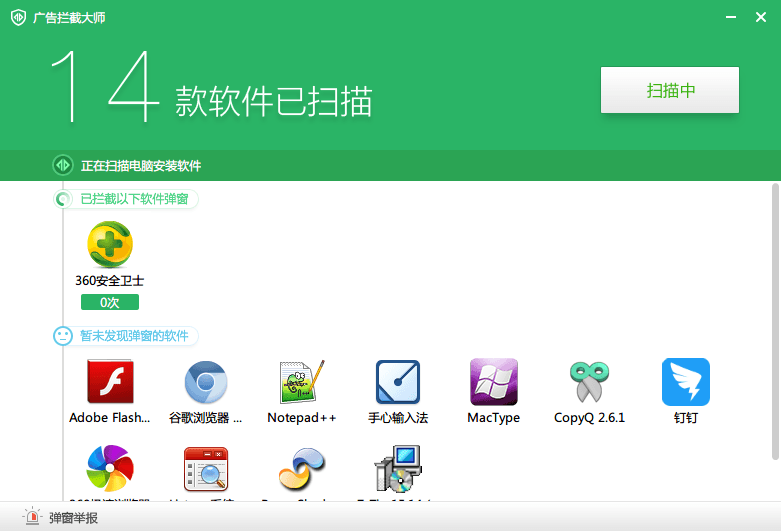Click the 谷歌浏览器 Chrome icon
The width and height of the screenshot is (781, 531).
tap(206, 381)
